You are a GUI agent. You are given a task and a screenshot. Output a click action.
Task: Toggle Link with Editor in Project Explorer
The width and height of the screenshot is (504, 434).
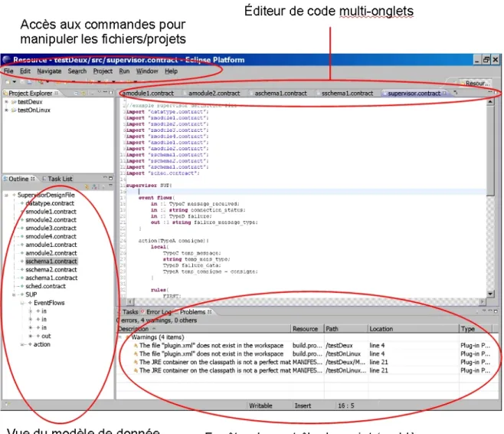point(83,93)
